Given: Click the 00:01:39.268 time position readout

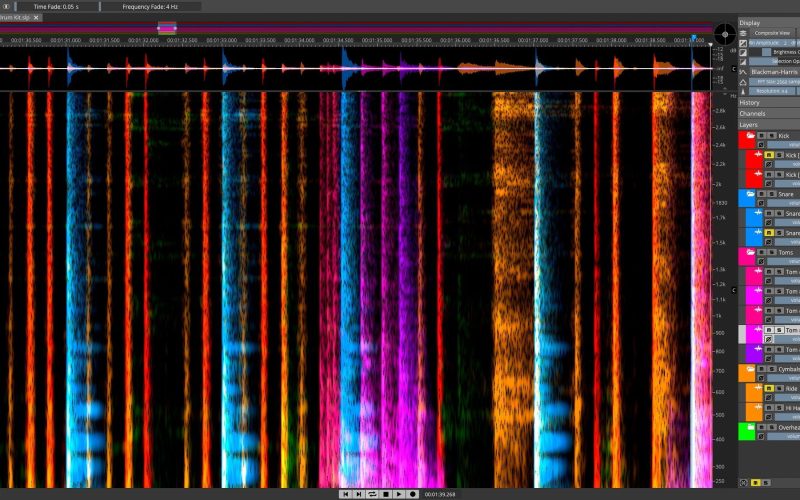Looking at the screenshot, I should 439,494.
